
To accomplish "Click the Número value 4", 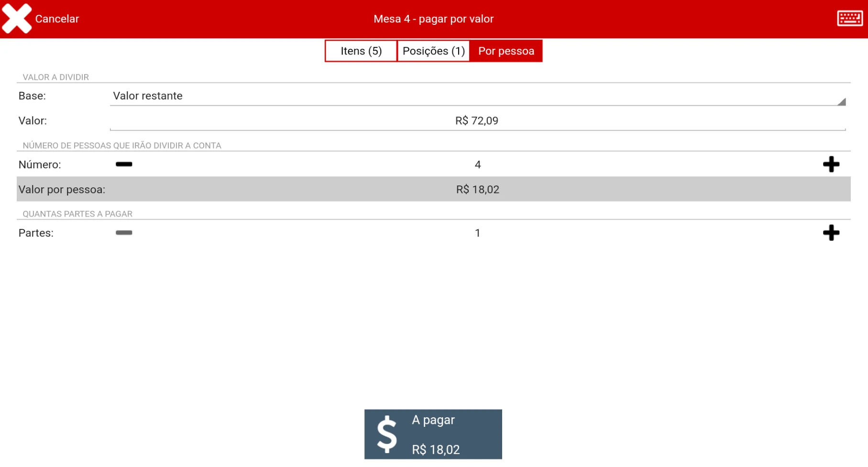I will [x=477, y=165].
